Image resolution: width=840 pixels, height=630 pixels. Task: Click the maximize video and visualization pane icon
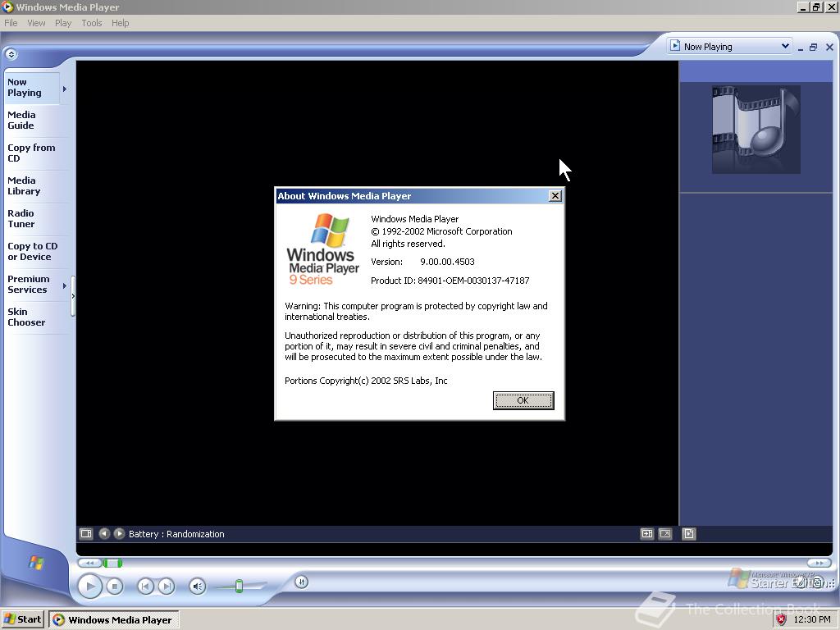click(647, 533)
